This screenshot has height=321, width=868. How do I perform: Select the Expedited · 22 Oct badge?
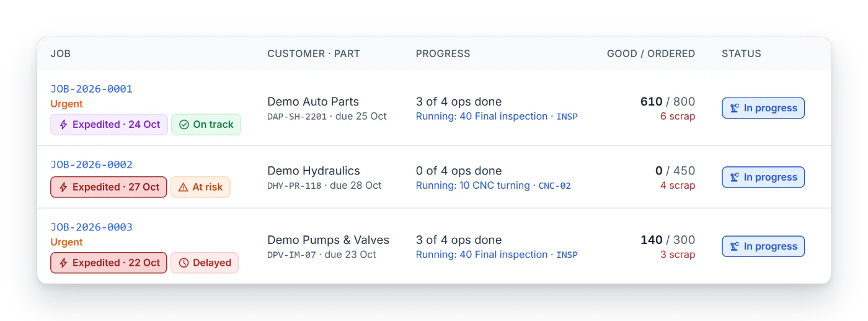click(108, 263)
